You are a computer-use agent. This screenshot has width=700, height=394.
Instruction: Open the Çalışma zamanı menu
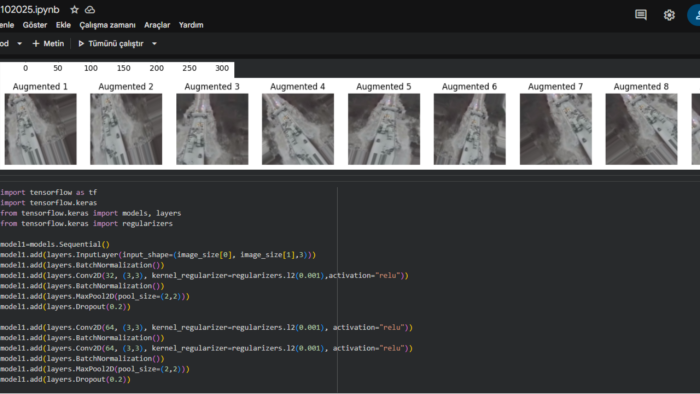click(107, 25)
